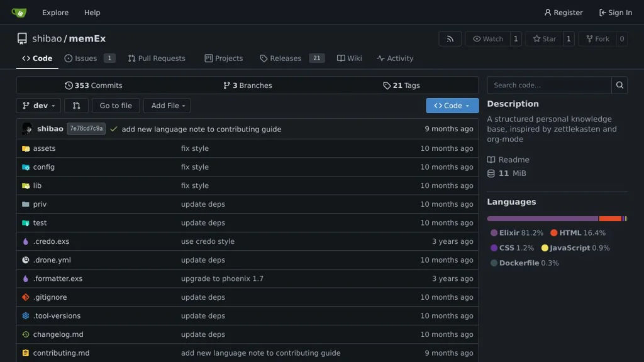This screenshot has width=644, height=362.
Task: Click the green commit status checkmark
Action: pyautogui.click(x=114, y=129)
